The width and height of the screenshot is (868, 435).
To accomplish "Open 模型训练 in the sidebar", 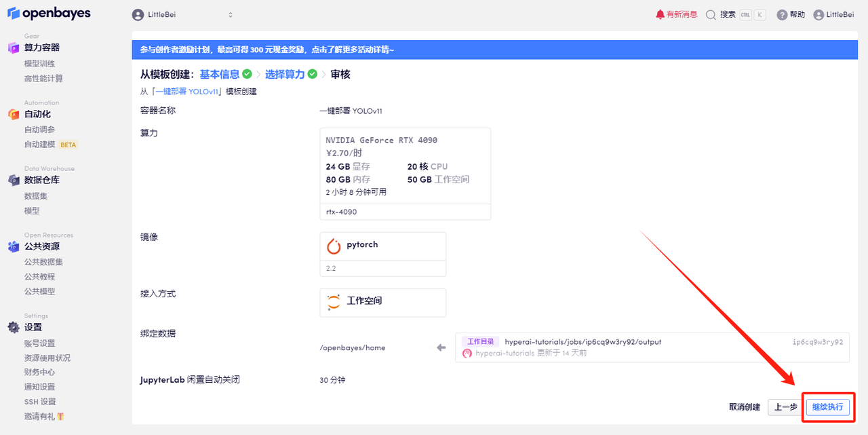I will 39,64.
